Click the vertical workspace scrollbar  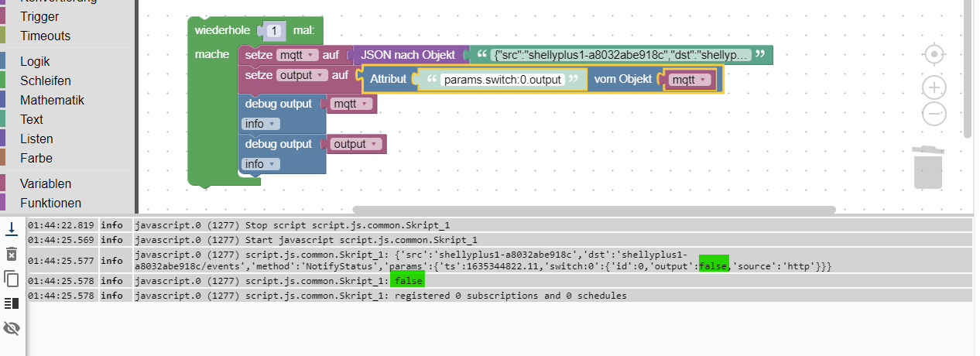click(x=968, y=70)
